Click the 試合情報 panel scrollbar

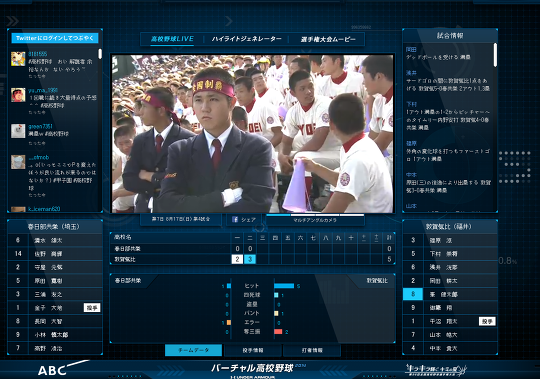(495, 55)
